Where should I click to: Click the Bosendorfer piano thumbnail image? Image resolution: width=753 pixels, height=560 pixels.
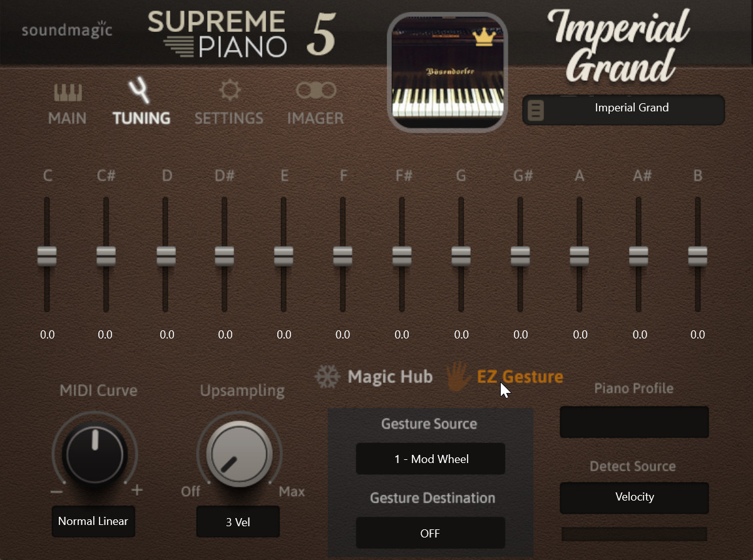click(x=448, y=72)
